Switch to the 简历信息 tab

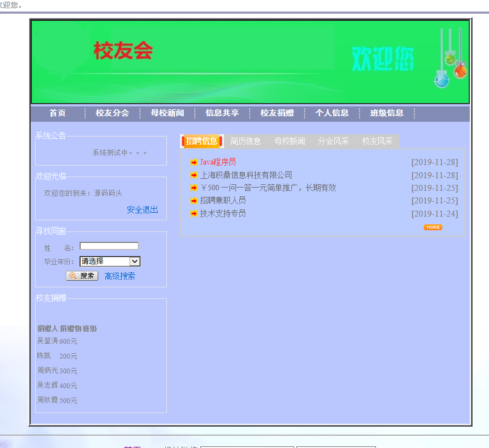pyautogui.click(x=245, y=141)
